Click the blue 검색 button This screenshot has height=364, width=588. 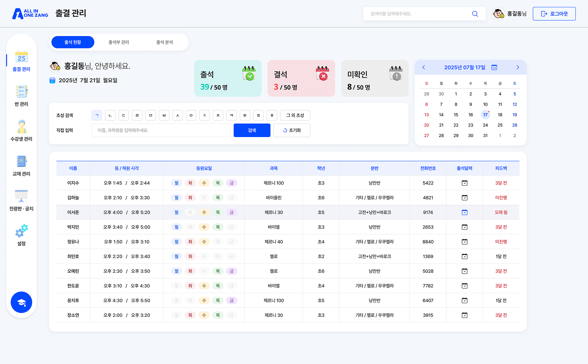(x=252, y=130)
